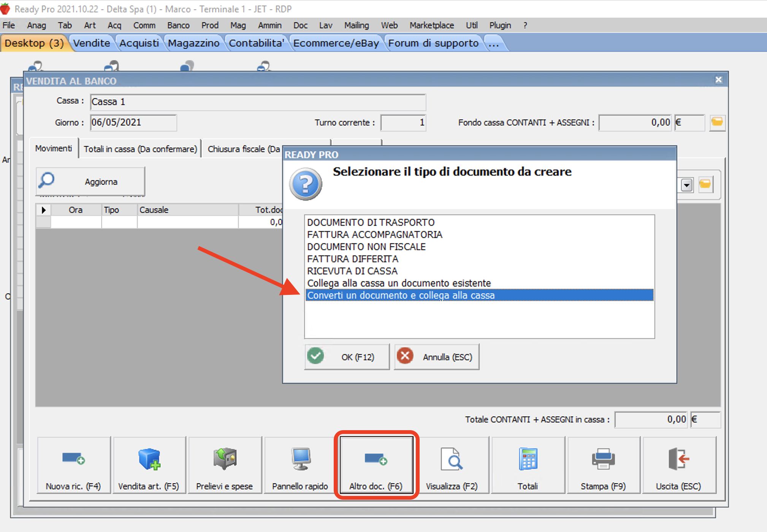Screen dimensions: 767x532
Task: Click the Totale CONTANTI + ASSEGNI amount field
Action: (x=651, y=420)
